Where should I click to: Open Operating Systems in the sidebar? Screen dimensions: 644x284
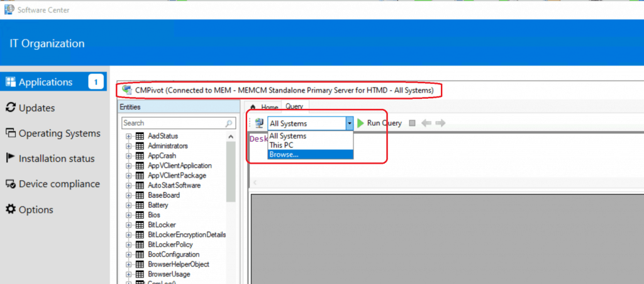coord(53,133)
